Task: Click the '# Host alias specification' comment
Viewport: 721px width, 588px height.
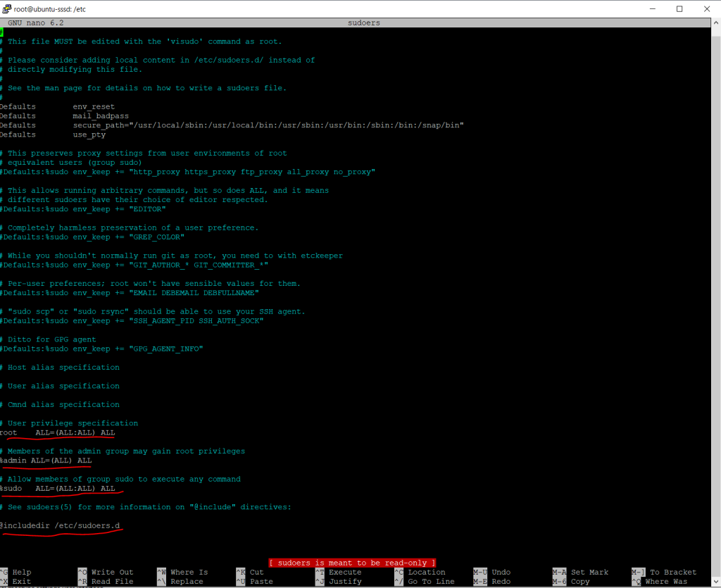Action: click(60, 368)
